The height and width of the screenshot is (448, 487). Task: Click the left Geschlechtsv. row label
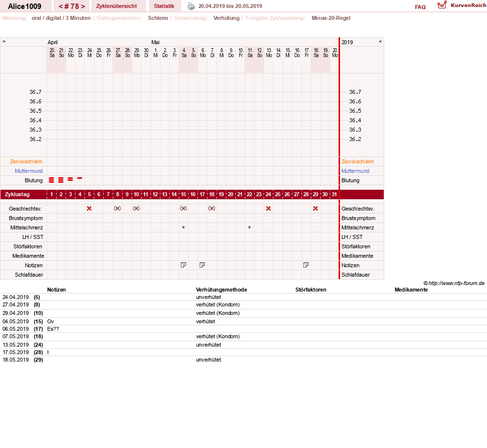pos(25,209)
